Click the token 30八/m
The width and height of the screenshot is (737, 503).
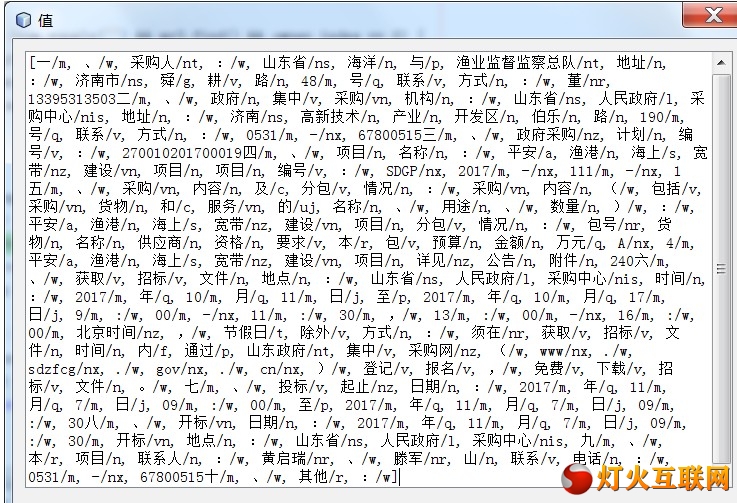pyautogui.click(x=93, y=424)
